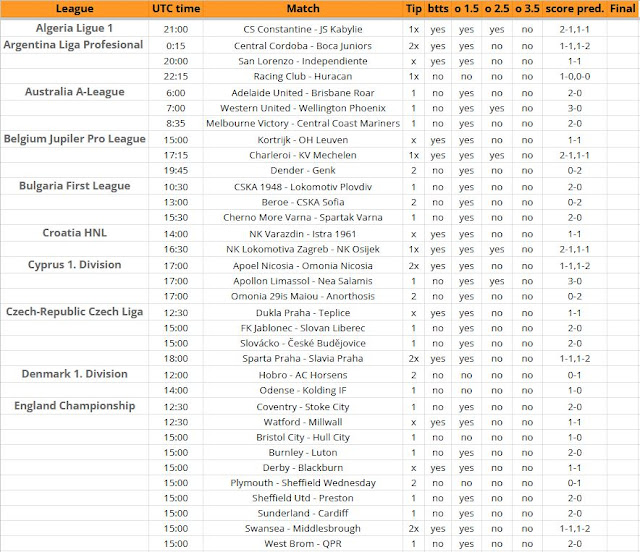
Task: Click Western United - Wellington Phoenix match
Action: click(303, 108)
